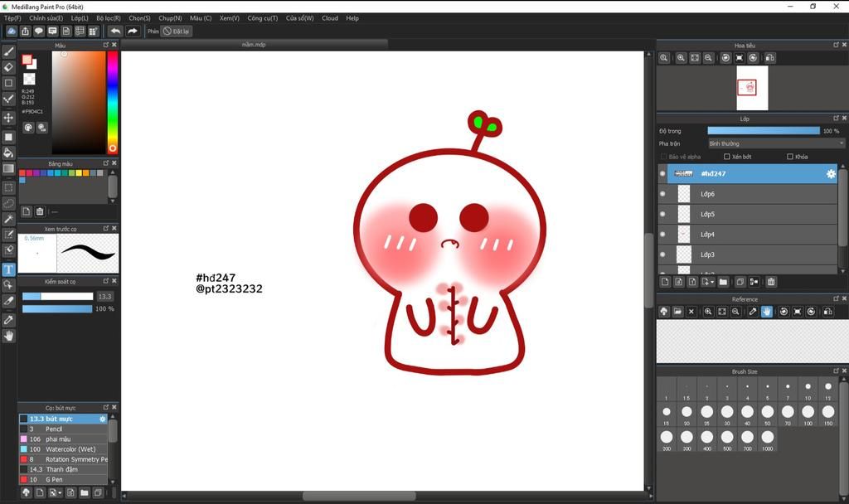Pop out the Lớp layers panel
This screenshot has height=504, width=849.
(x=836, y=118)
